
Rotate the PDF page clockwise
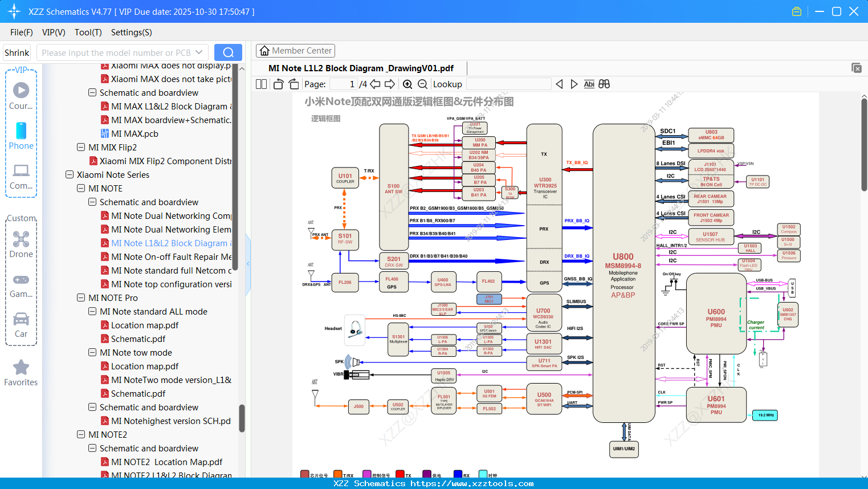(x=293, y=84)
